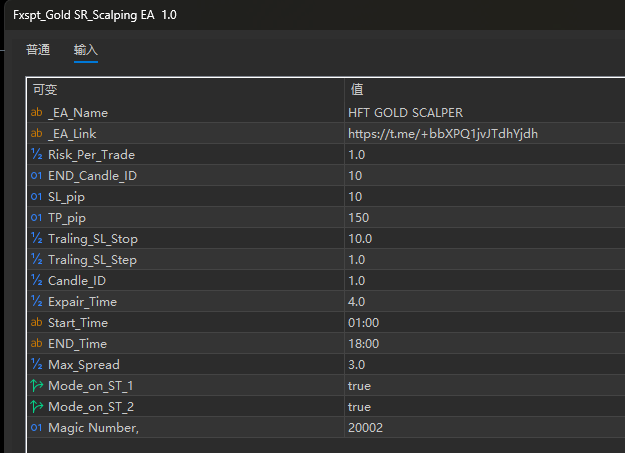Image resolution: width=625 pixels, height=453 pixels.
Task: Click the integer icon beside SL_pip
Action: pos(37,197)
